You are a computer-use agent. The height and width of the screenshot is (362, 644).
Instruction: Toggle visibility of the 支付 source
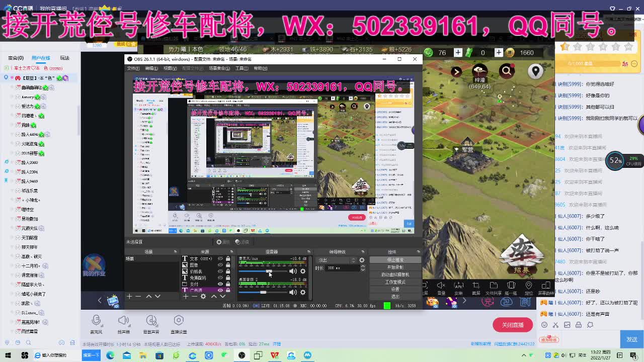[x=220, y=284]
